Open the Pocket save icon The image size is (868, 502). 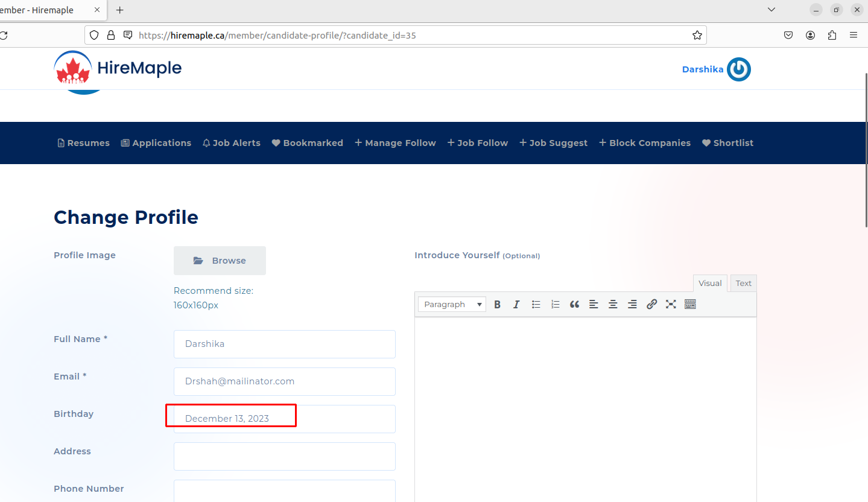[x=788, y=36]
